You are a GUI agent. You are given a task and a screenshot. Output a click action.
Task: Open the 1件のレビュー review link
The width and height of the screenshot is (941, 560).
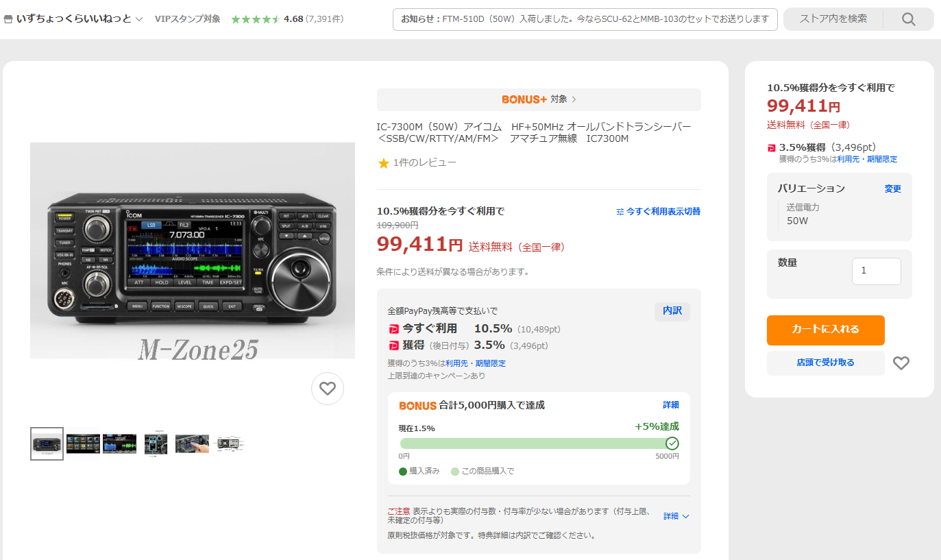[424, 162]
